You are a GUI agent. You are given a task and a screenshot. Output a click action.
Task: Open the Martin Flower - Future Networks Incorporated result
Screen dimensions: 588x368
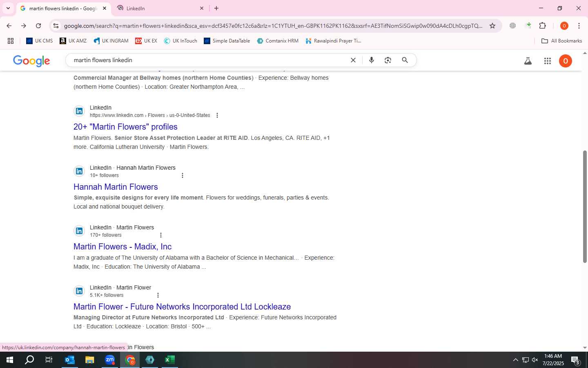[x=182, y=307]
